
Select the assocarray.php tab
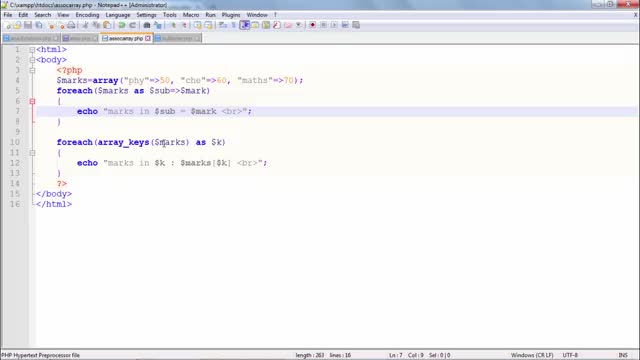[126, 38]
